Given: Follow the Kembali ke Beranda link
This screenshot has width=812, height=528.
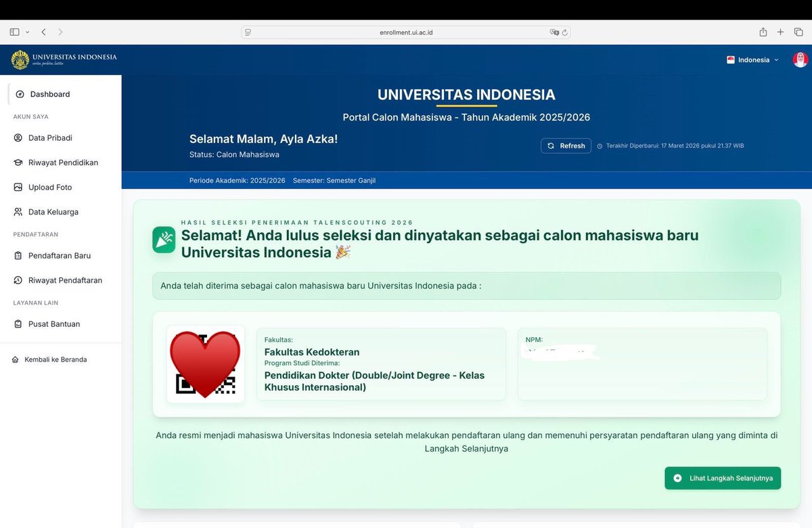Looking at the screenshot, I should pyautogui.click(x=55, y=359).
